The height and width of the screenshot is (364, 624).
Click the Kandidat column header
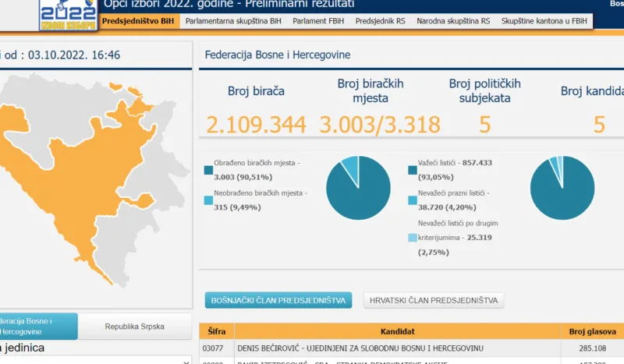point(398,331)
